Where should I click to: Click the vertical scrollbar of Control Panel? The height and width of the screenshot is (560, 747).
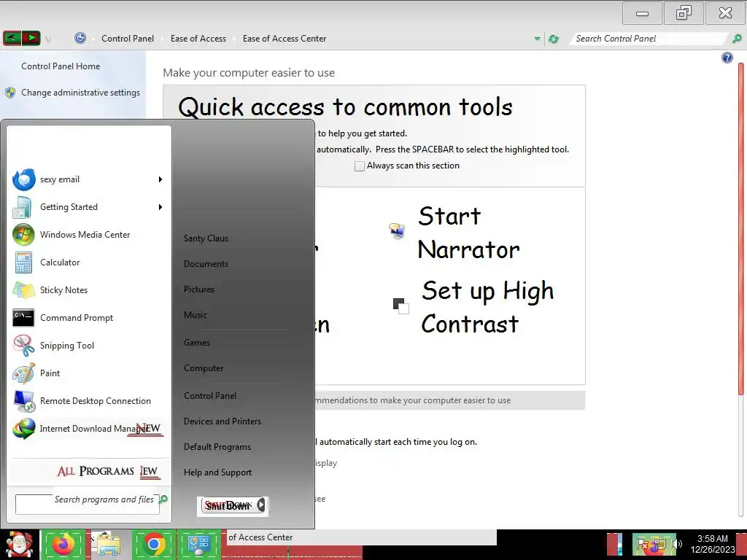741,228
